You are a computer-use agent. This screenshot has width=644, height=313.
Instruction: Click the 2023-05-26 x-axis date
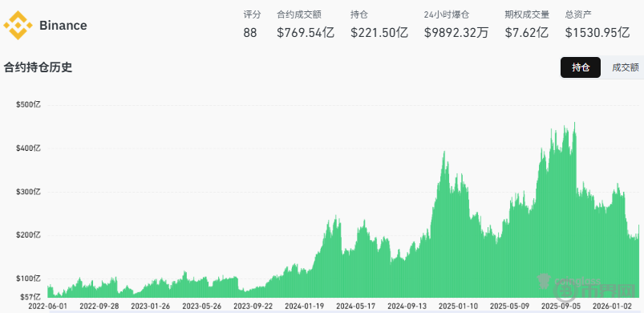(x=202, y=306)
